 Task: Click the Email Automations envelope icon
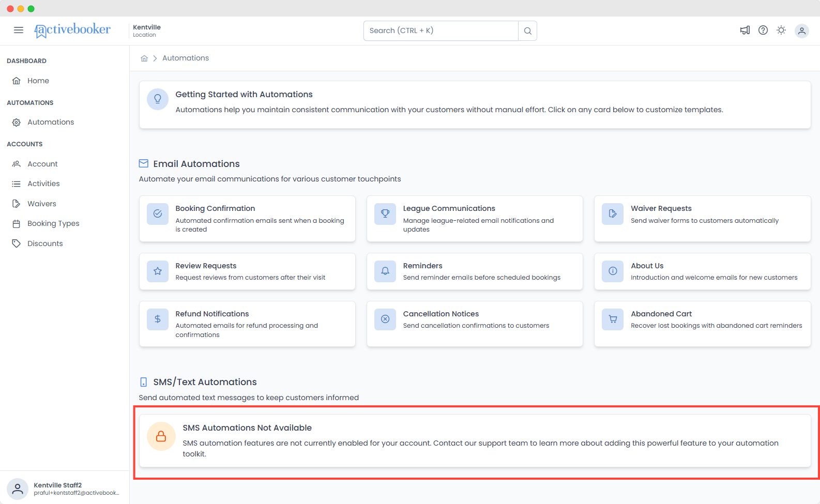[144, 164]
